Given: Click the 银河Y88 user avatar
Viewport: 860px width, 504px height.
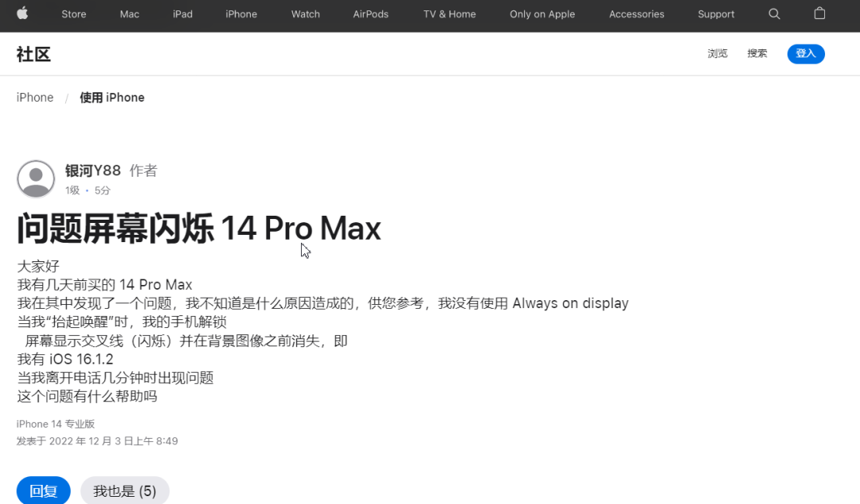Looking at the screenshot, I should [x=36, y=179].
